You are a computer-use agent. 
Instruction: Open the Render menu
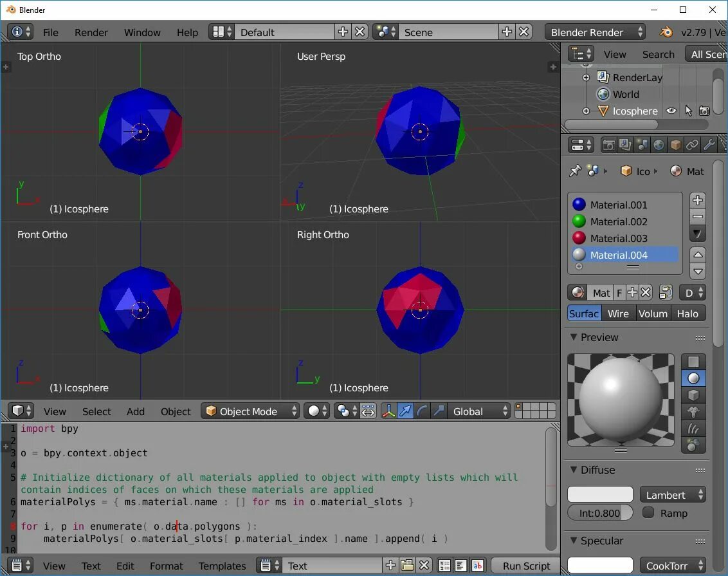pyautogui.click(x=91, y=32)
